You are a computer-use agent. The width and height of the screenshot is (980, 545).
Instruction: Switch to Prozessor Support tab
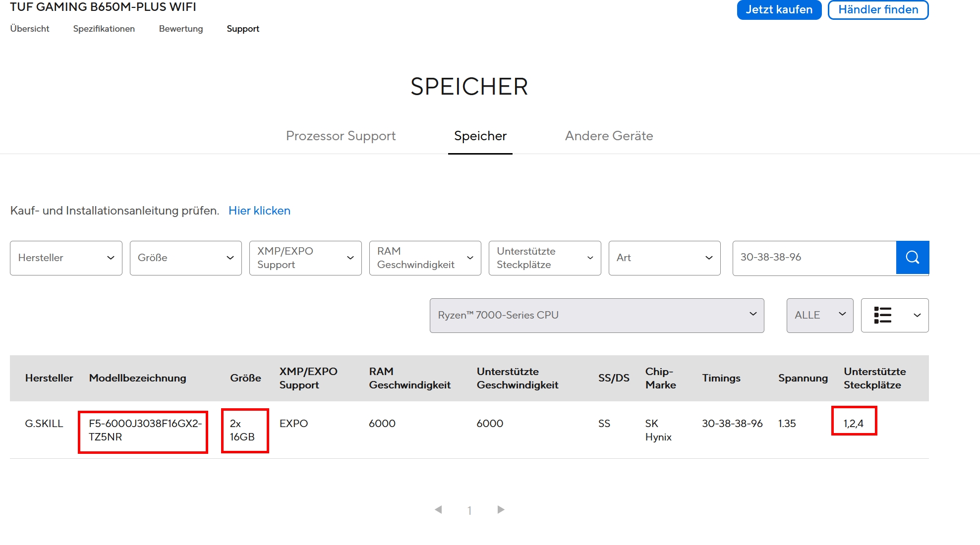pyautogui.click(x=341, y=136)
